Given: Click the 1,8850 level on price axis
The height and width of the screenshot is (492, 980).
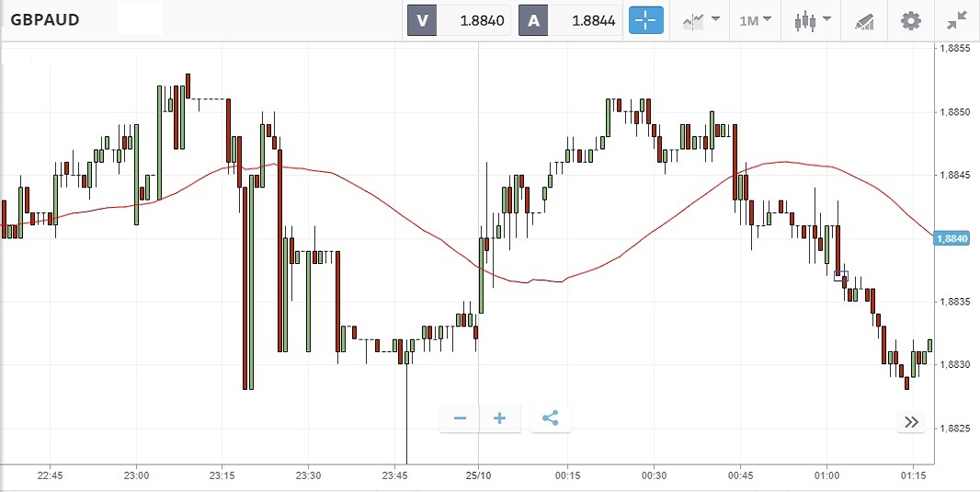Looking at the screenshot, I should point(953,112).
